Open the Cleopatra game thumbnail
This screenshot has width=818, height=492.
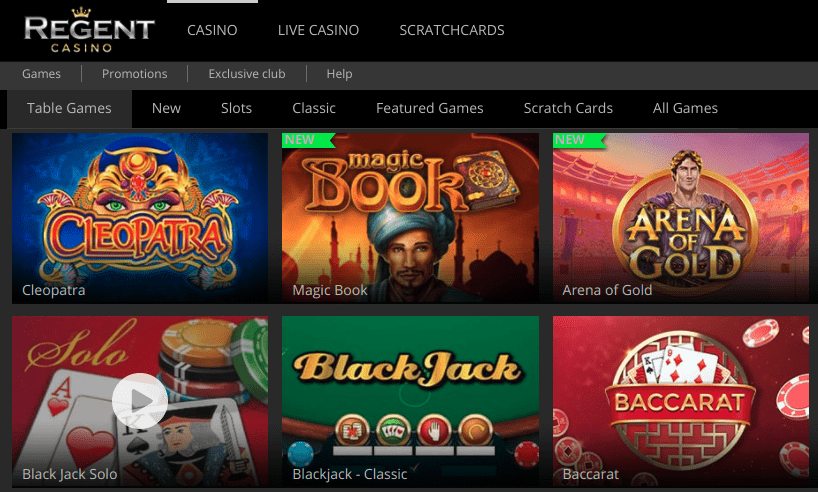[140, 218]
